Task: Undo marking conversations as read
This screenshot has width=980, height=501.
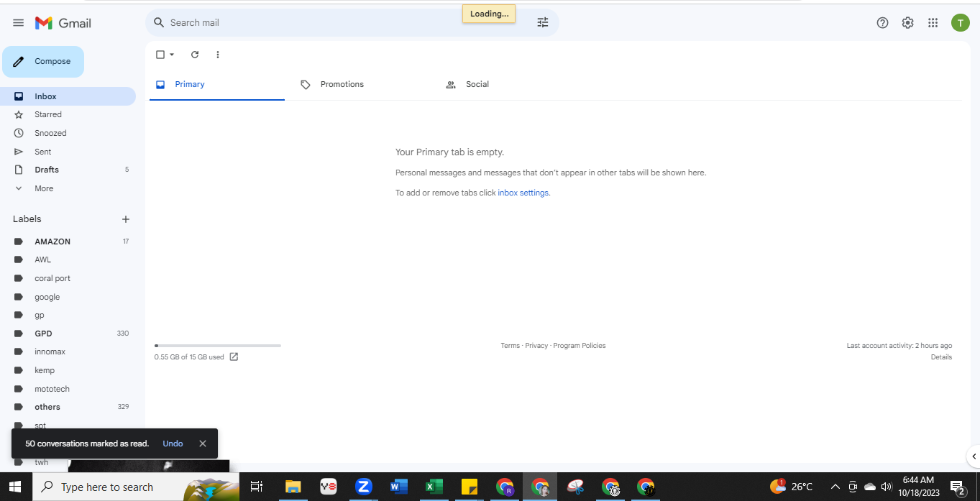Action: tap(173, 443)
